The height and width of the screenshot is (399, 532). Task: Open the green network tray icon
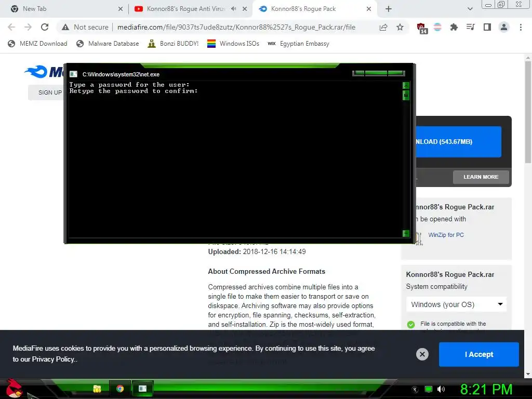pyautogui.click(x=429, y=390)
